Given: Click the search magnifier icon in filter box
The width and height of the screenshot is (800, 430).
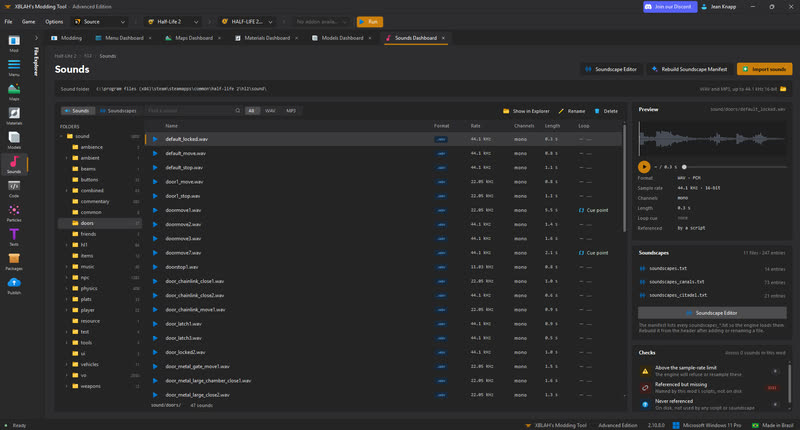Looking at the screenshot, I should click(237, 111).
